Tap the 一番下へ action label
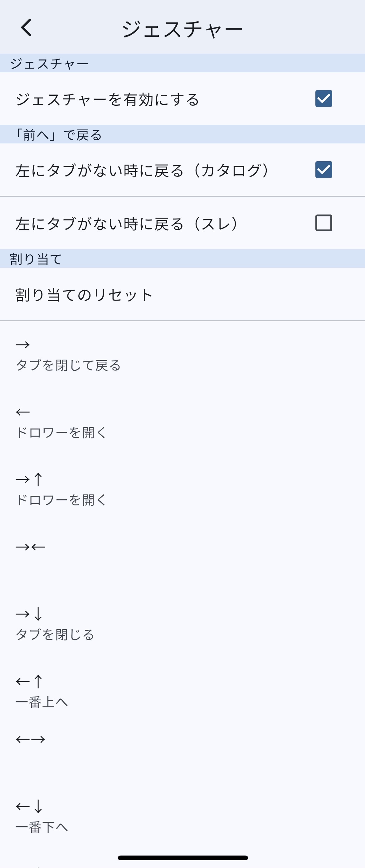 tap(42, 827)
